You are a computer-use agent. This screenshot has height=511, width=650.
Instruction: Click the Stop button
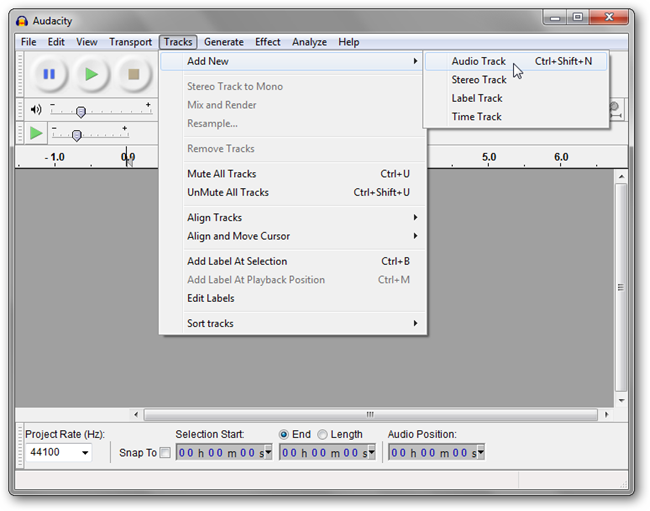[x=133, y=74]
